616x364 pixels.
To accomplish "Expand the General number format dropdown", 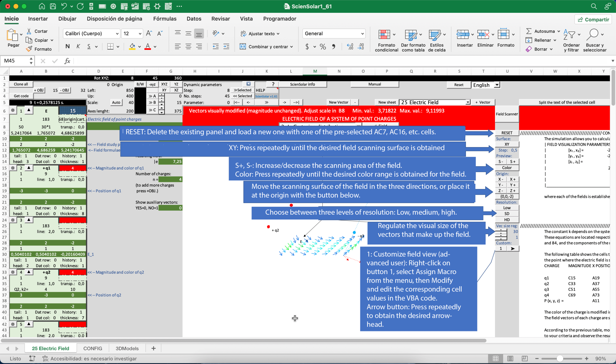I will pos(362,34).
